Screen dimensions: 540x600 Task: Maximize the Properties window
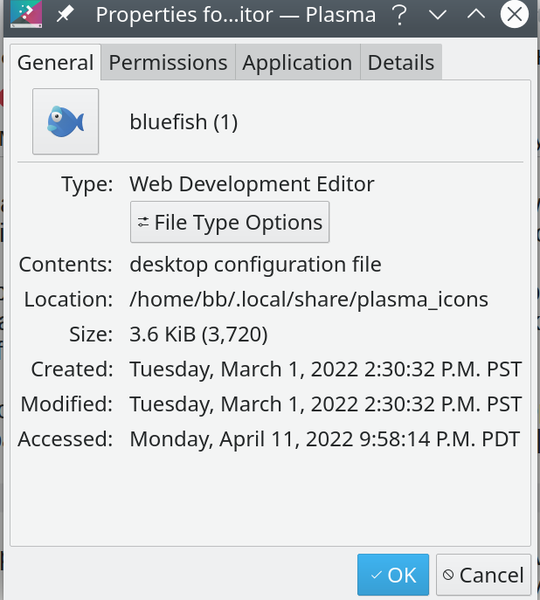(476, 15)
